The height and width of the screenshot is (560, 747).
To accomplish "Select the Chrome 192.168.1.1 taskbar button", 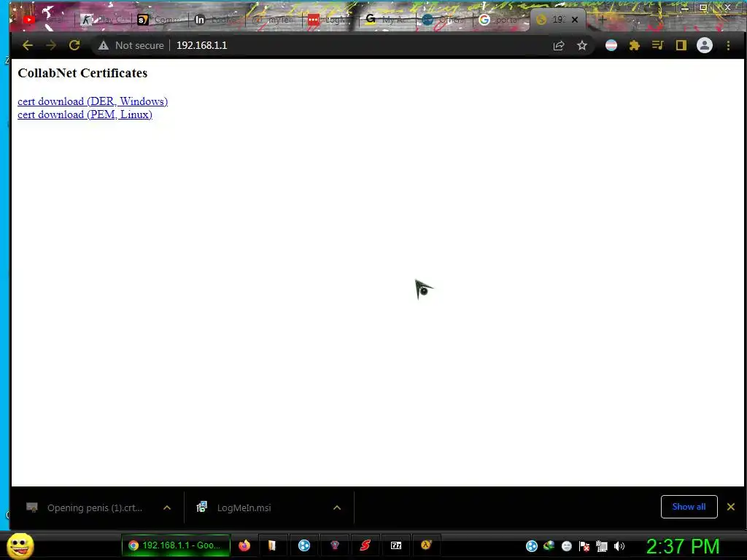I will (x=176, y=545).
